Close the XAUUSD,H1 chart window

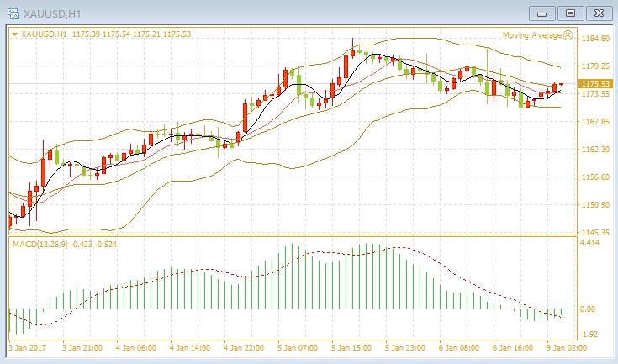click(599, 13)
